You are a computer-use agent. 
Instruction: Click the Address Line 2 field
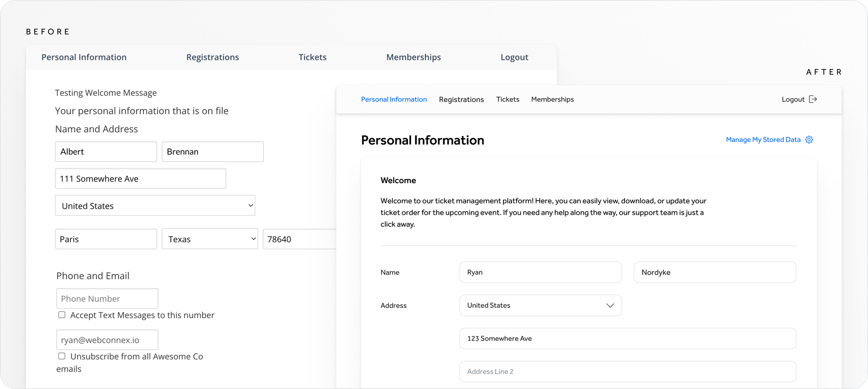pos(628,372)
